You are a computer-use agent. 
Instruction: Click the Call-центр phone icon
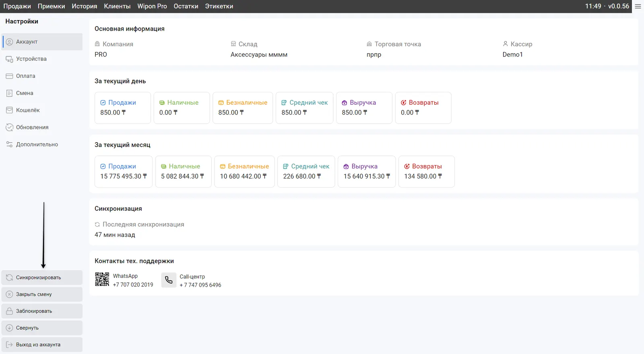point(169,280)
